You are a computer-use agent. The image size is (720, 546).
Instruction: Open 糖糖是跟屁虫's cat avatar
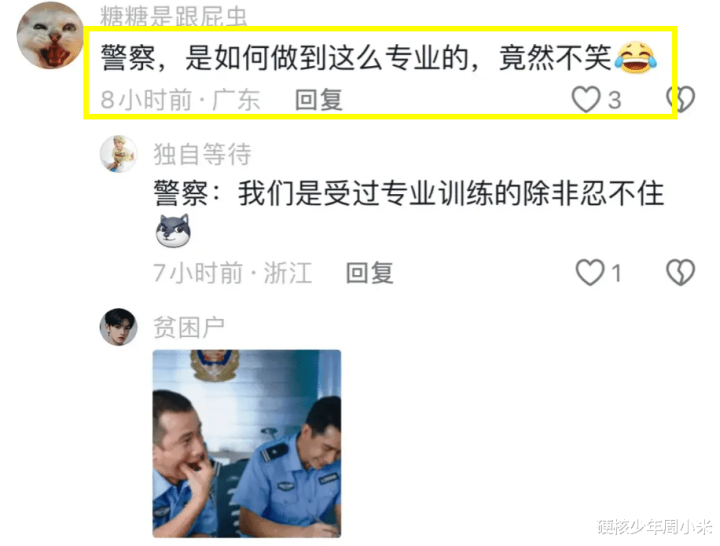click(x=50, y=35)
